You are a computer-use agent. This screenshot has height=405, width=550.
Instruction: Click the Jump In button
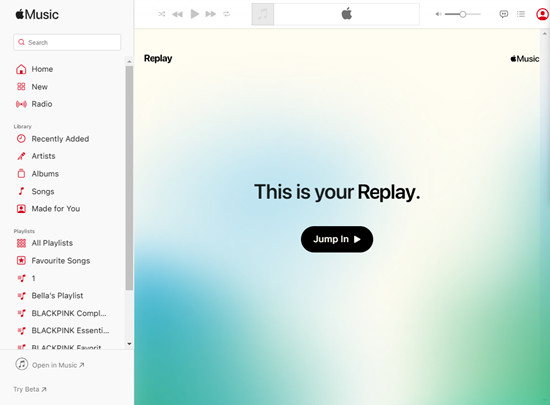[x=337, y=239]
